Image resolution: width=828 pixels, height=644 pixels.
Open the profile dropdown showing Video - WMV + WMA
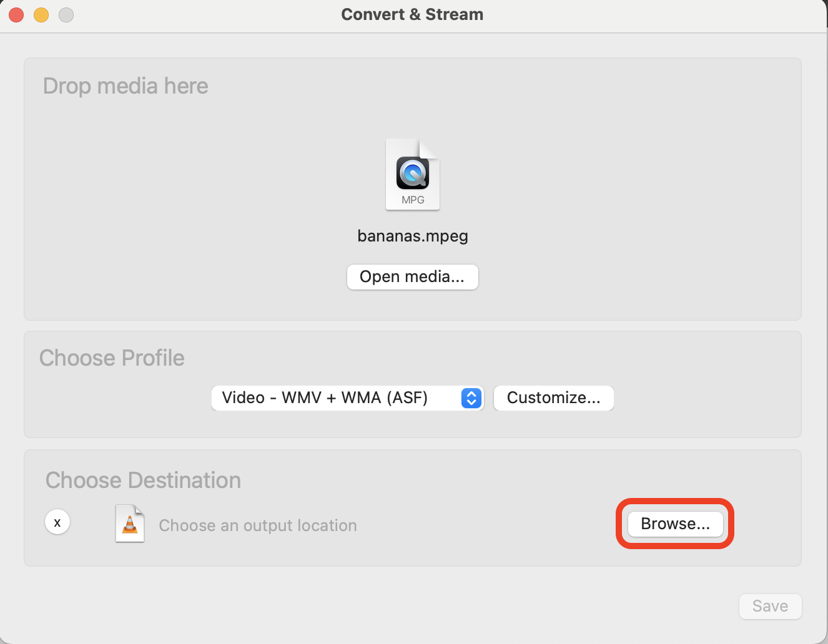click(347, 398)
